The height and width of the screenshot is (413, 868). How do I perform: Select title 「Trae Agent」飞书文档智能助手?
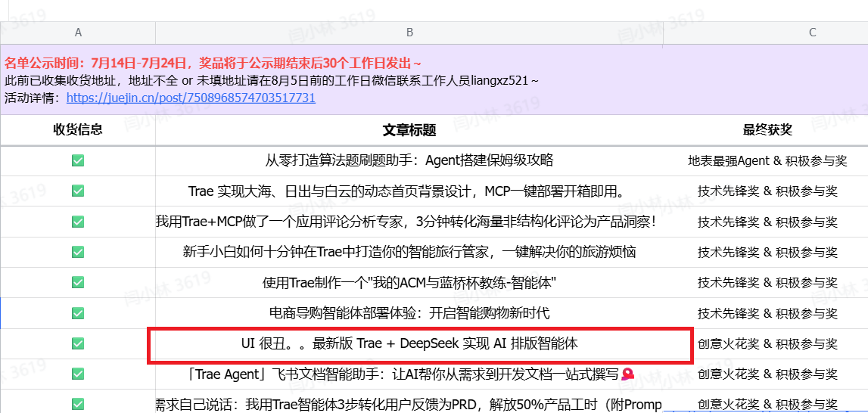[x=409, y=374]
